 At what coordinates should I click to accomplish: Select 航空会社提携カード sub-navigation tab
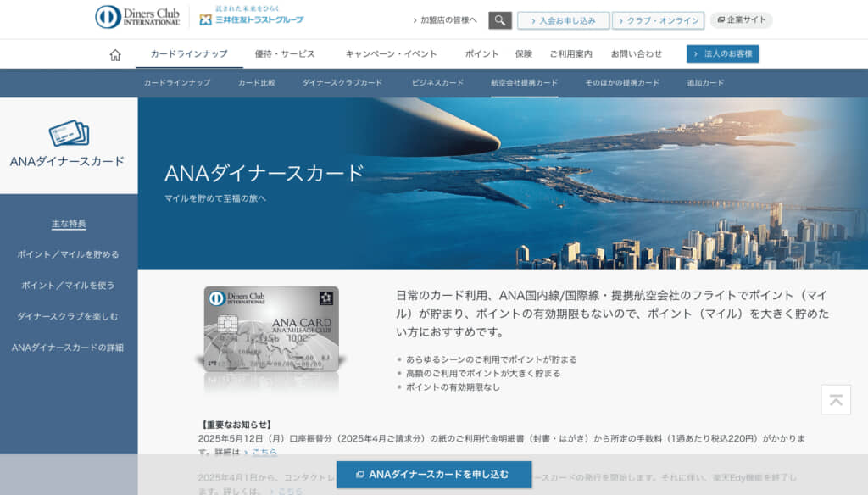tap(524, 83)
